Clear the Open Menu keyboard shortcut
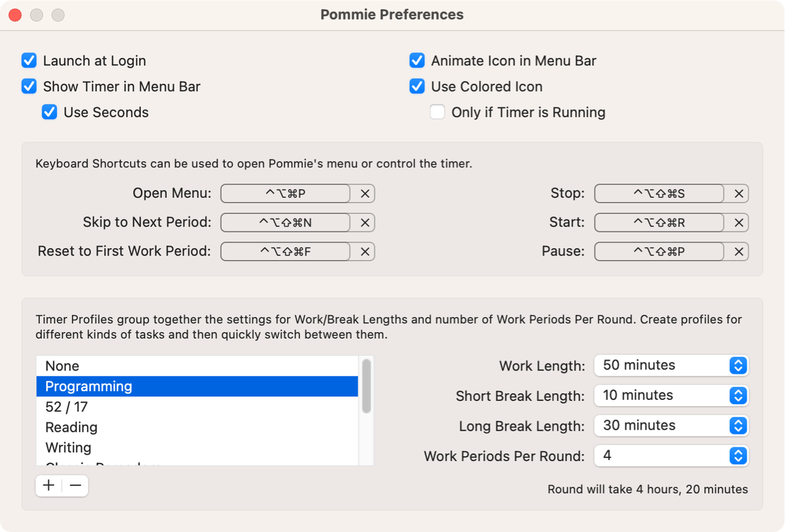The height and width of the screenshot is (532, 785). click(x=364, y=193)
